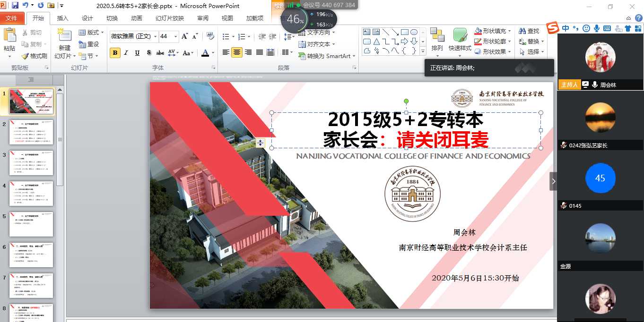Click the Format Painter (格式刷) tool
The height and width of the screenshot is (322, 644).
pos(35,56)
